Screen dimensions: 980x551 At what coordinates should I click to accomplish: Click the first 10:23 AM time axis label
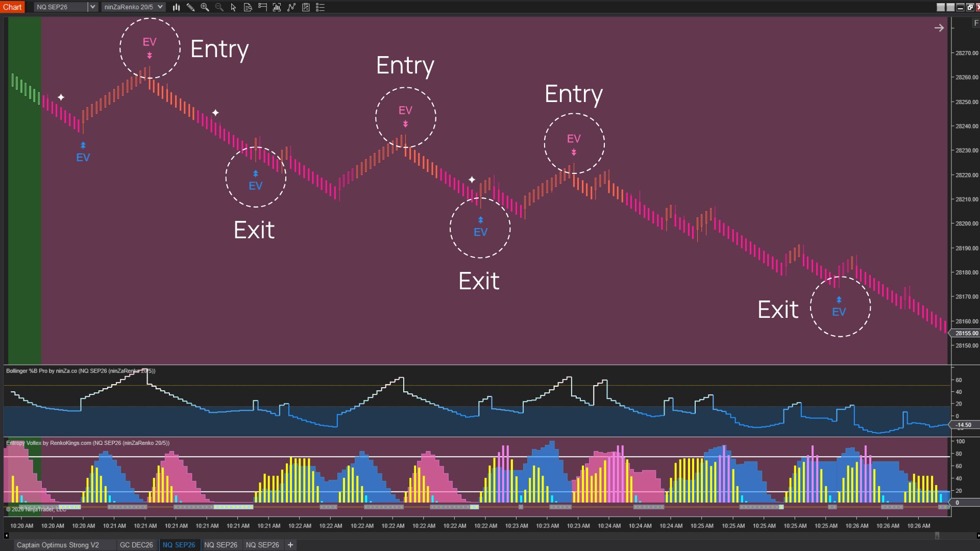point(517,526)
